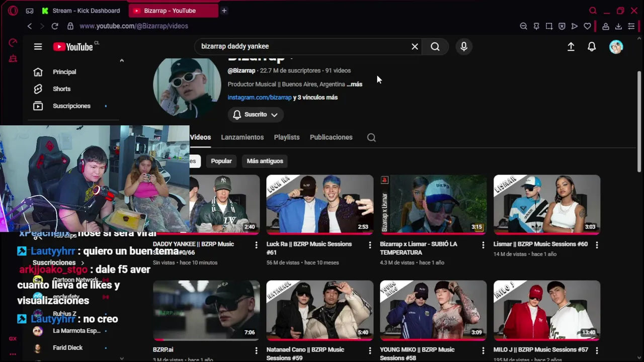Open options menu for BZRP.ai video

pyautogui.click(x=256, y=350)
